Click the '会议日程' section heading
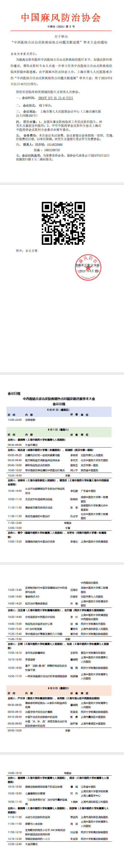 pyautogui.click(x=14, y=393)
